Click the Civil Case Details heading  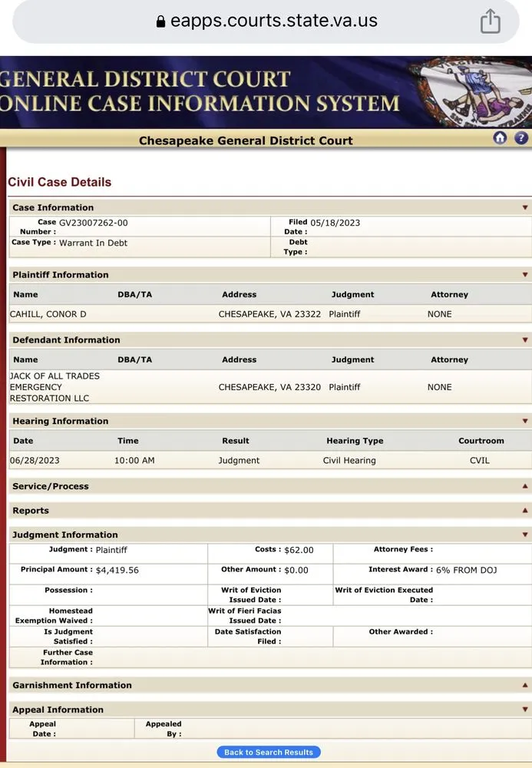[x=60, y=182]
